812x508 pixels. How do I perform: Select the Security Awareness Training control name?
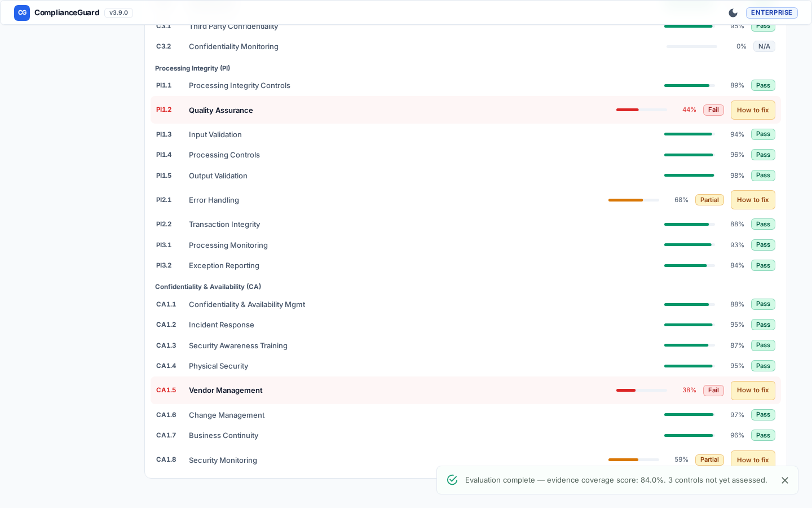238,345
